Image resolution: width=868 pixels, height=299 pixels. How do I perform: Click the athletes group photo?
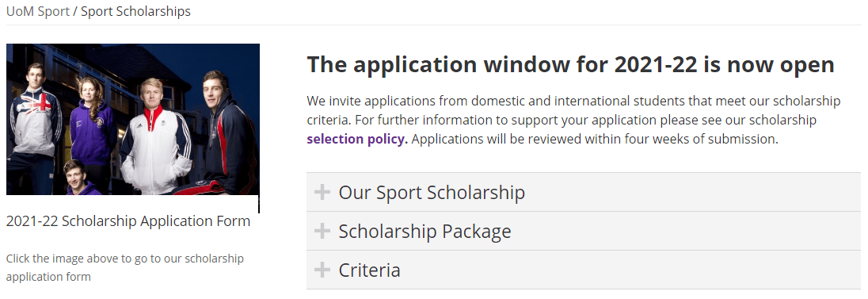(x=133, y=119)
